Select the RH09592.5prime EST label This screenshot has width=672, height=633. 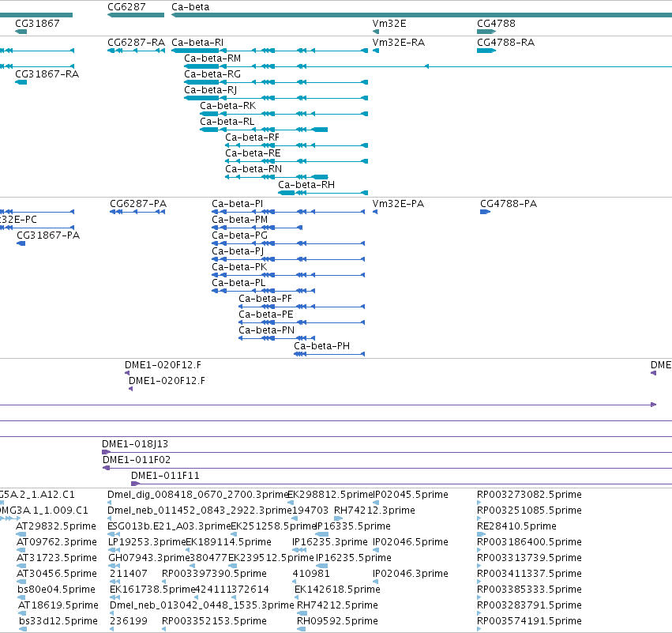(337, 621)
